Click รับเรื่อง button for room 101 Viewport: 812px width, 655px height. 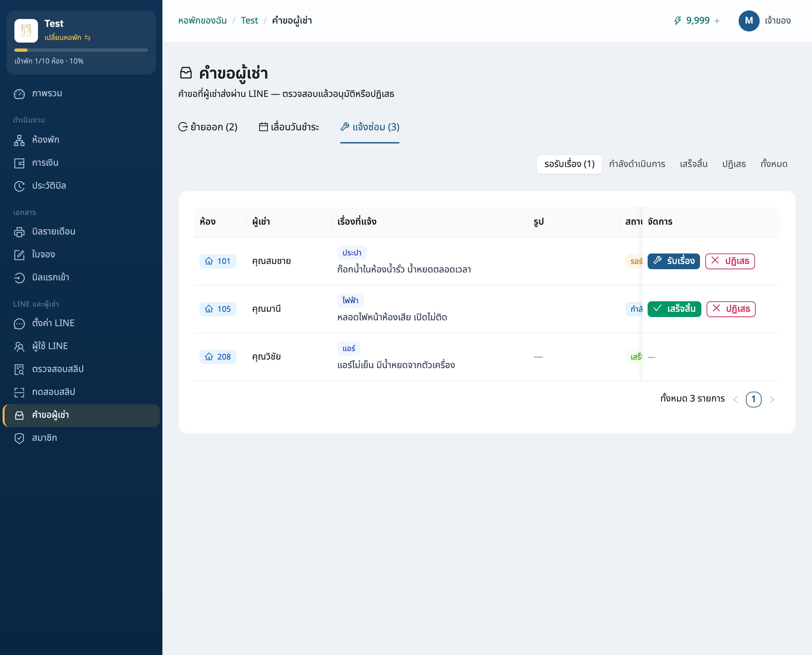[x=674, y=261]
